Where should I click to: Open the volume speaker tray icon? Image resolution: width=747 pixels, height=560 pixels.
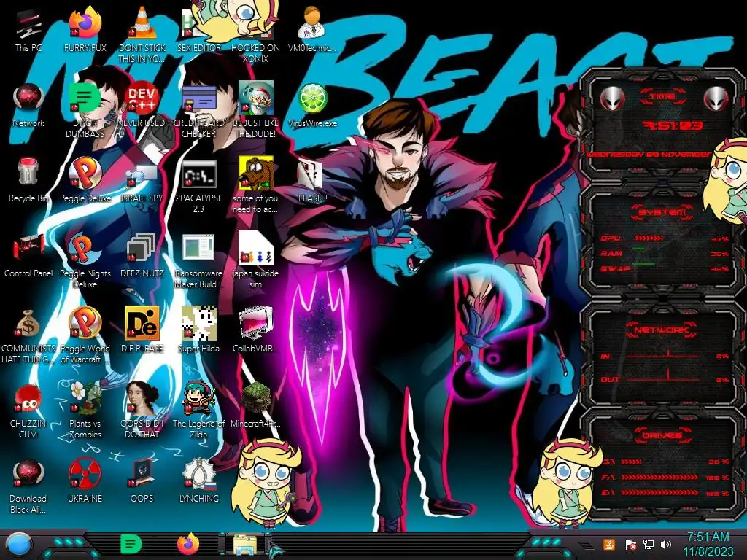tap(666, 545)
